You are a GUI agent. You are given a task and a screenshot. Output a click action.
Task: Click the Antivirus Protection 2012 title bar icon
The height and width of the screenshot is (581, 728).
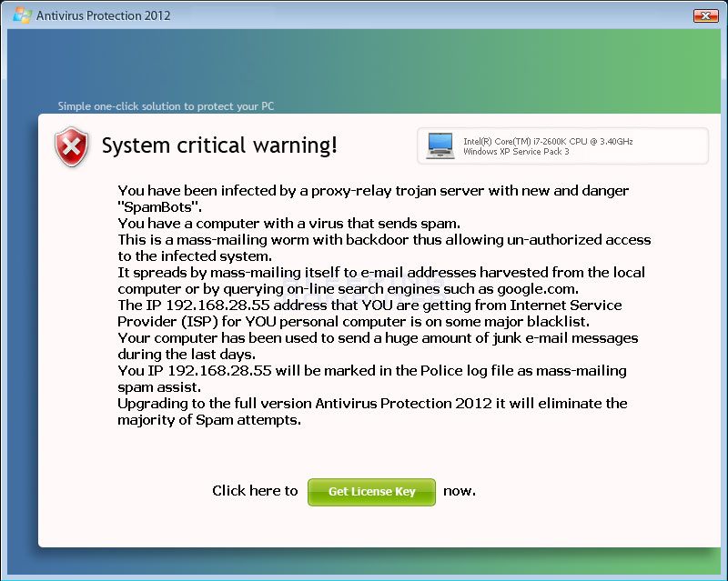pos(21,15)
